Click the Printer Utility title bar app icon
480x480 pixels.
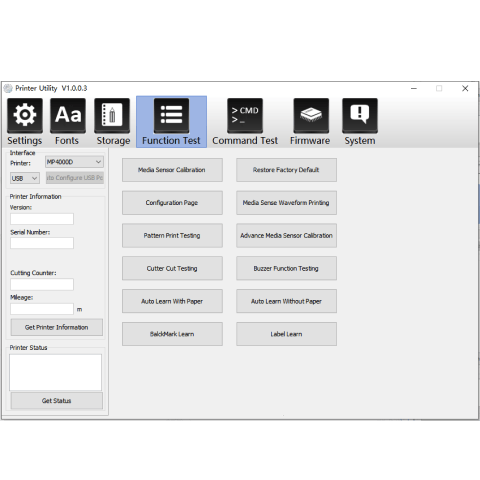8,88
